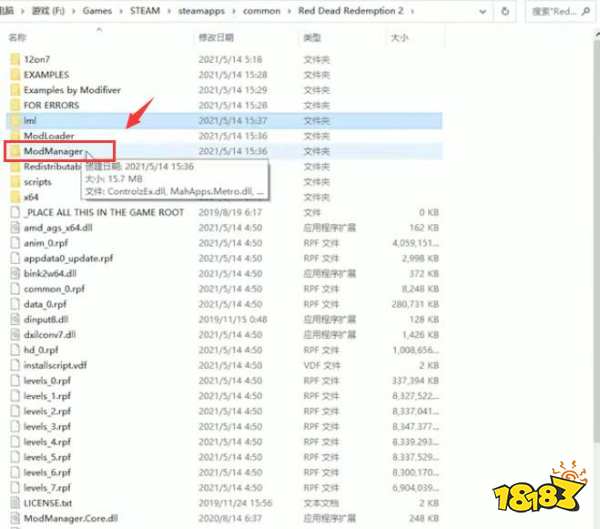Click the dxilconv7.dll file icon
Viewport: 600px width, 529px height.
[15, 335]
